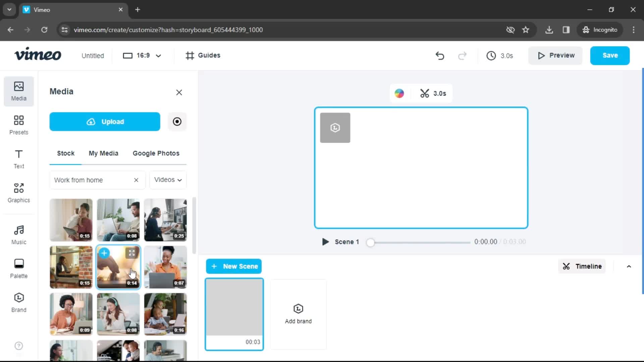
Task: Select the work-from-home video thumbnail 0:14
Action: click(118, 266)
